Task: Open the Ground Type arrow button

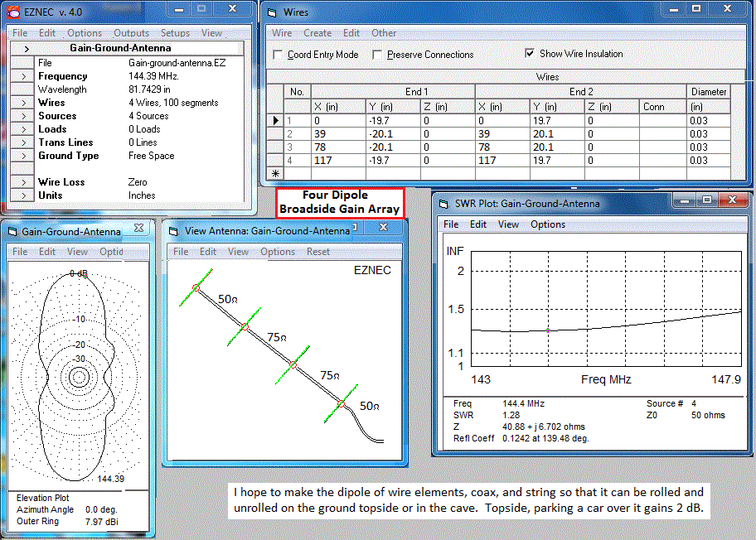Action: click(x=22, y=156)
